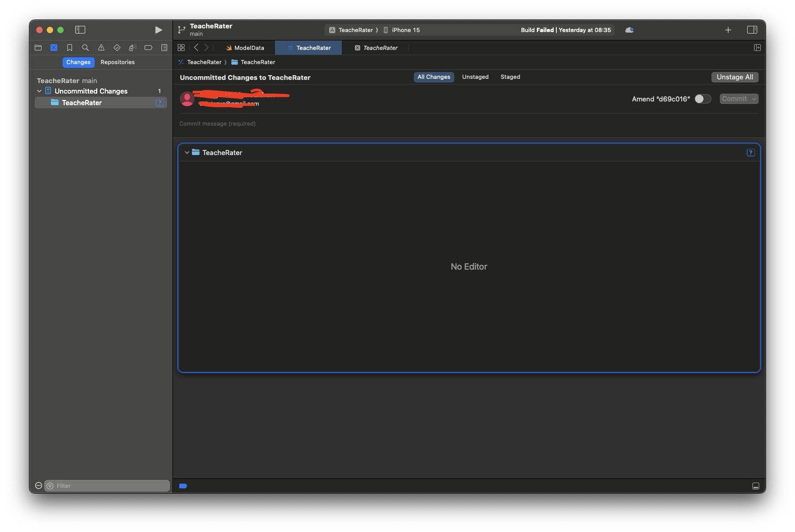
Task: Click the Commit button
Action: click(x=734, y=99)
